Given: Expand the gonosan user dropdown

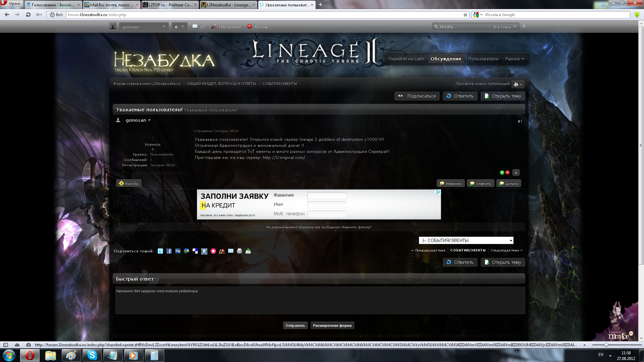Looking at the screenshot, I should tap(144, 26).
